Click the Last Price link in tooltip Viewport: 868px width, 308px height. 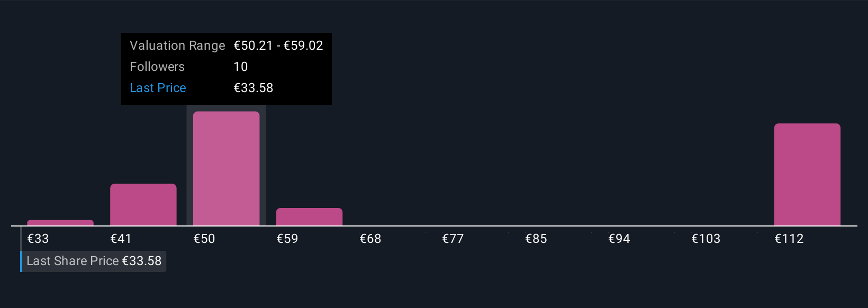[x=158, y=88]
